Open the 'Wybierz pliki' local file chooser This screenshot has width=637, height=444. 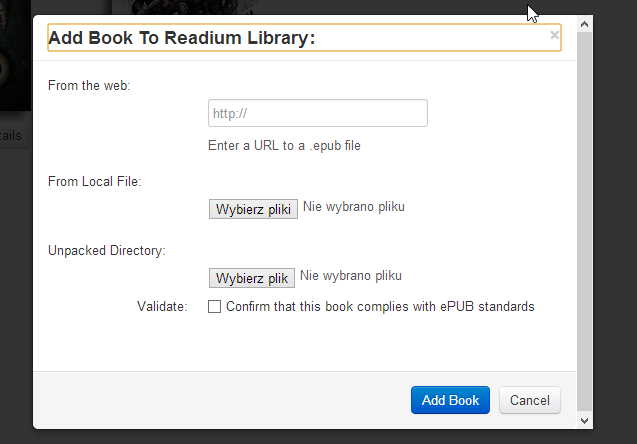[x=253, y=209]
